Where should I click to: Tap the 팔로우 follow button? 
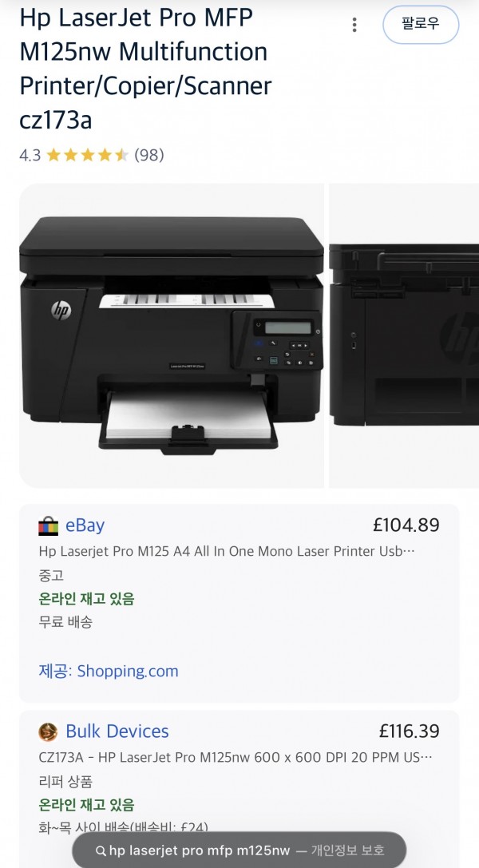[x=421, y=25]
